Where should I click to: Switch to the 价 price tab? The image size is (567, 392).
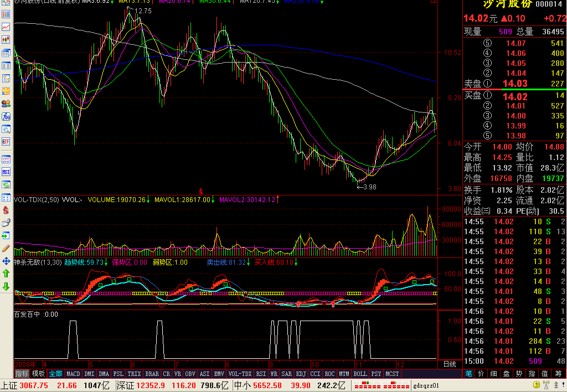[481, 374]
